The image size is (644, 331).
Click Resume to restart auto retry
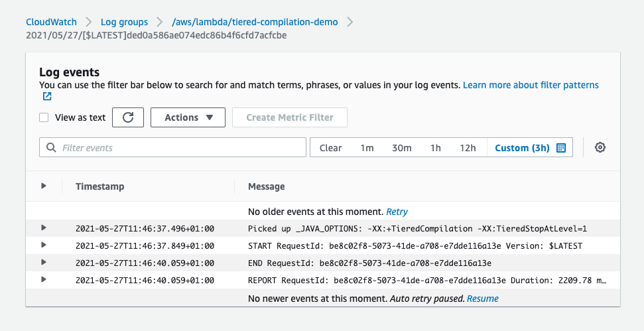(482, 298)
